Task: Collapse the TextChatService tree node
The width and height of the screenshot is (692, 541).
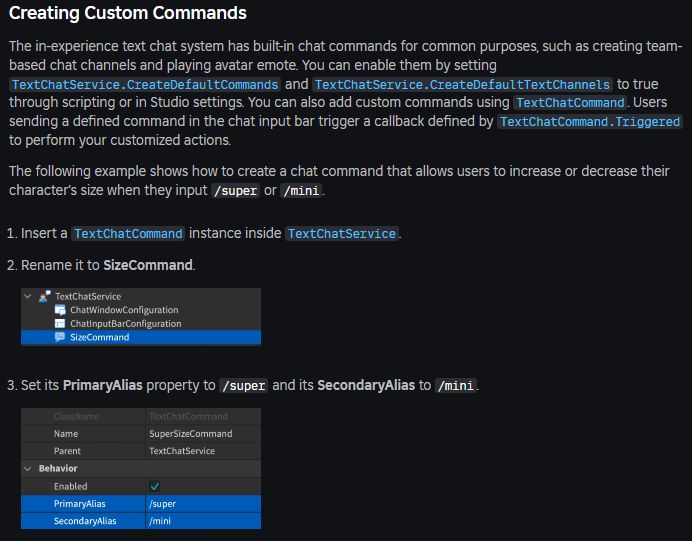Action: (x=28, y=297)
